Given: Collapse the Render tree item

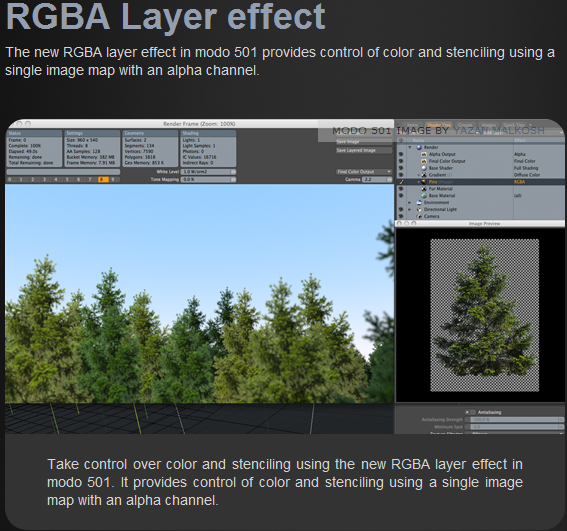Looking at the screenshot, I should coord(410,147).
